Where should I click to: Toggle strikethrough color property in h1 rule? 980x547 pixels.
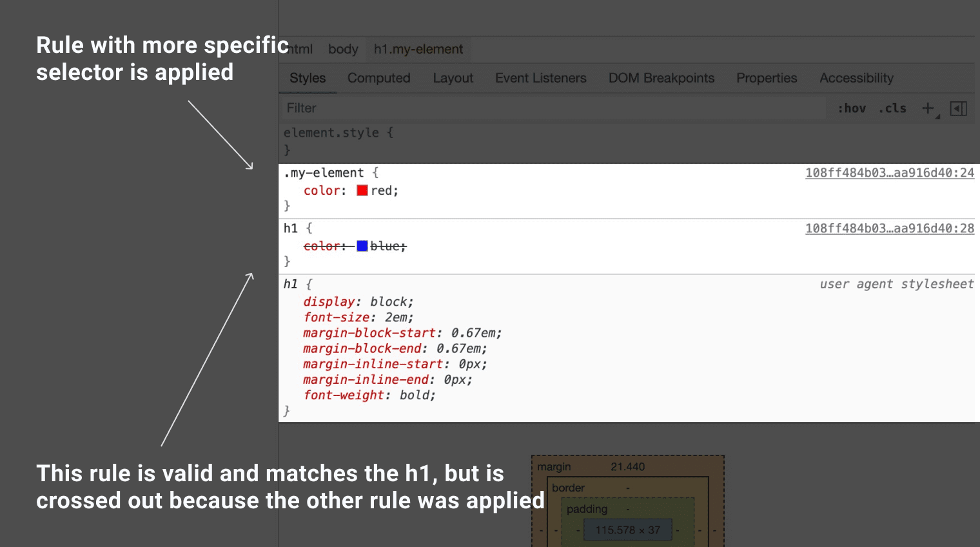pyautogui.click(x=323, y=246)
